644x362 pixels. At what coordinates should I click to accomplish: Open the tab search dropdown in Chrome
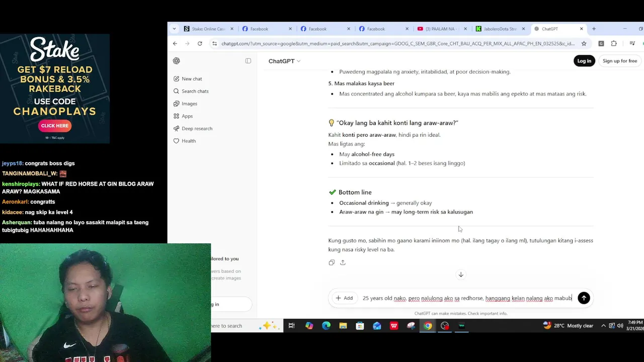(x=174, y=29)
